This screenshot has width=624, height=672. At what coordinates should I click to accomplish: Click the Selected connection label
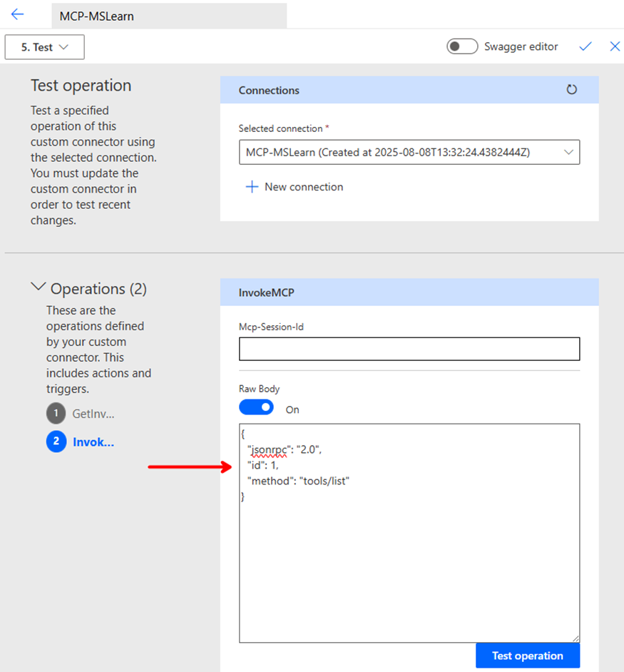pyautogui.click(x=280, y=128)
